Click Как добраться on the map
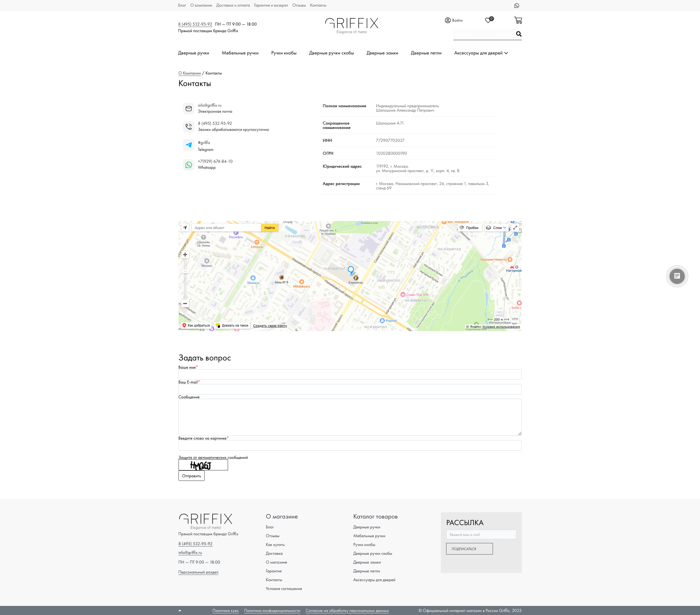The image size is (700, 615). pos(196,326)
